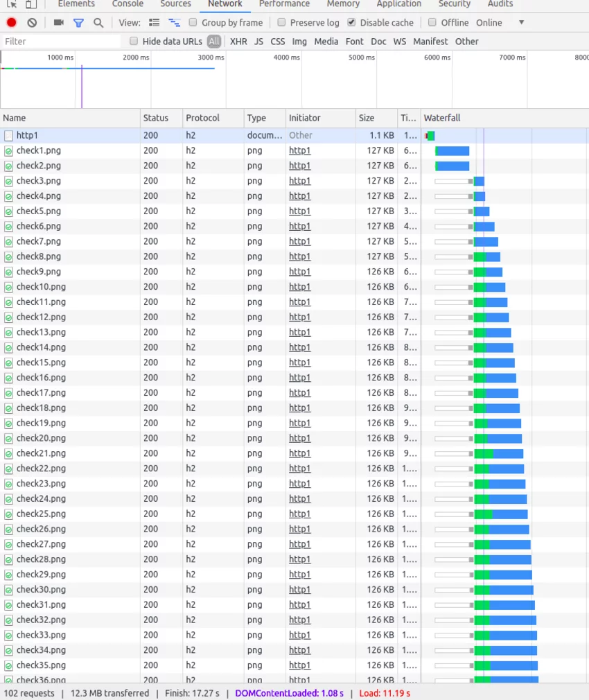Filter requests by Doc

378,42
